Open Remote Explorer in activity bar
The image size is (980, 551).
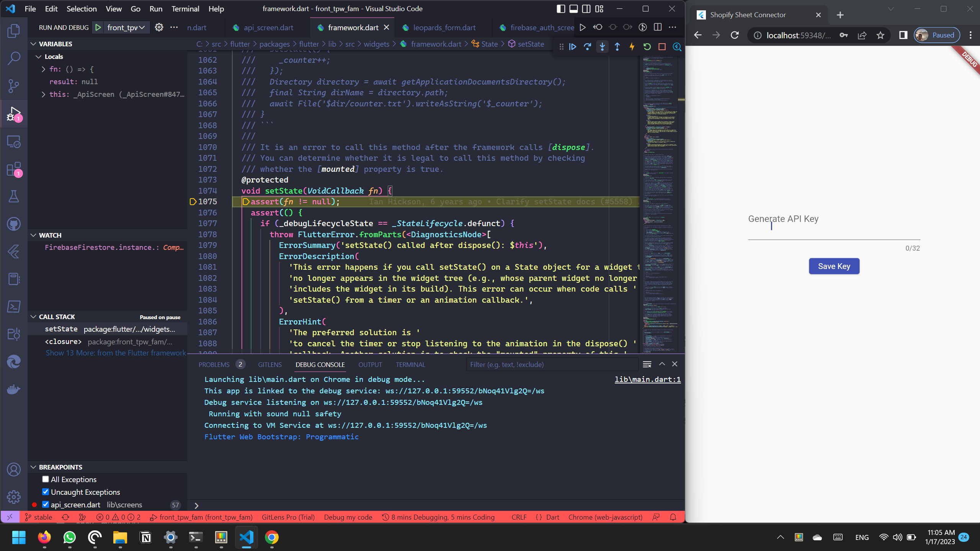tap(14, 142)
